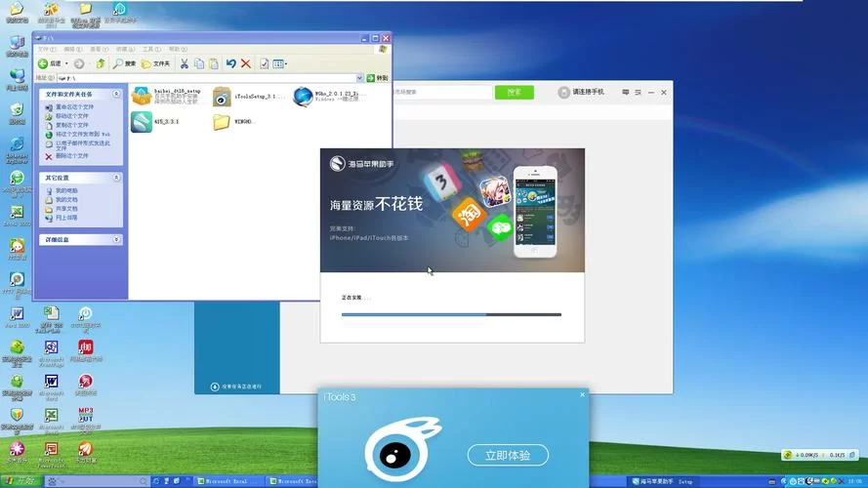Image resolution: width=868 pixels, height=488 pixels.
Task: Click the Undo arrow toolbar icon
Action: point(230,63)
